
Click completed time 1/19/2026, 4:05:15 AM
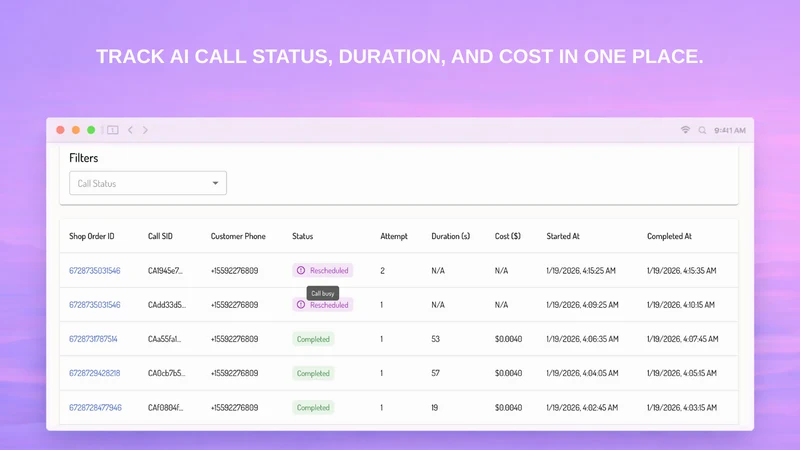click(682, 373)
